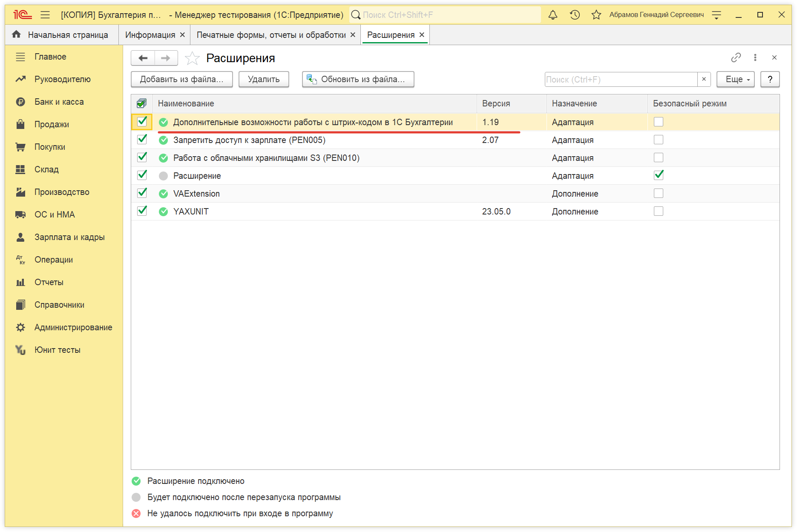Screen dimensions: 797x532
Task: Focus the list search field Ctrl+F
Action: [621, 79]
